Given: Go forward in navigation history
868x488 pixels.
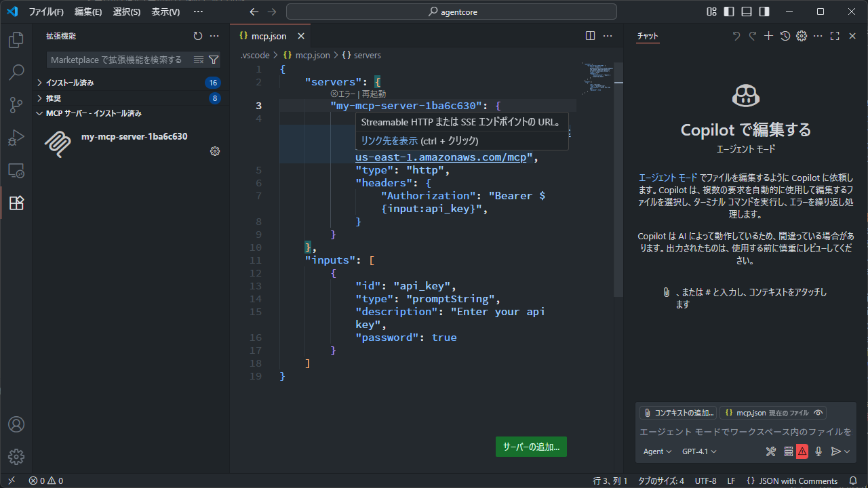Looking at the screenshot, I should (x=272, y=12).
